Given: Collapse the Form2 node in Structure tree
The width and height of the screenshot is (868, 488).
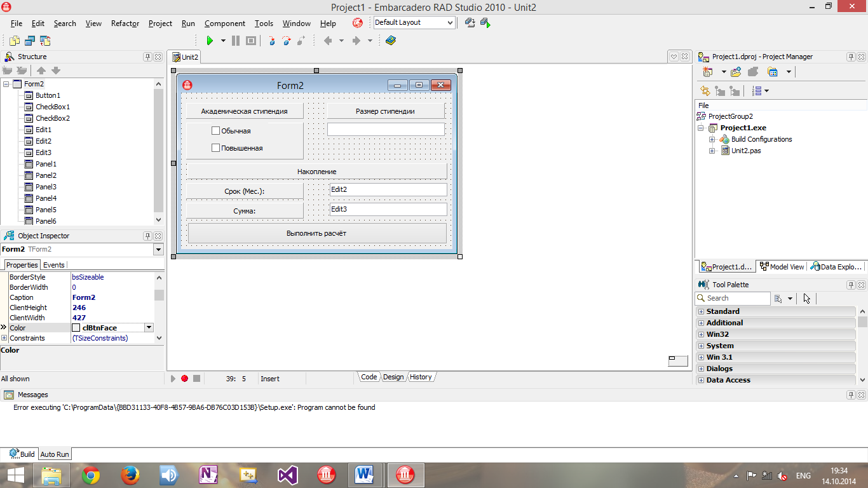Looking at the screenshot, I should tap(6, 84).
